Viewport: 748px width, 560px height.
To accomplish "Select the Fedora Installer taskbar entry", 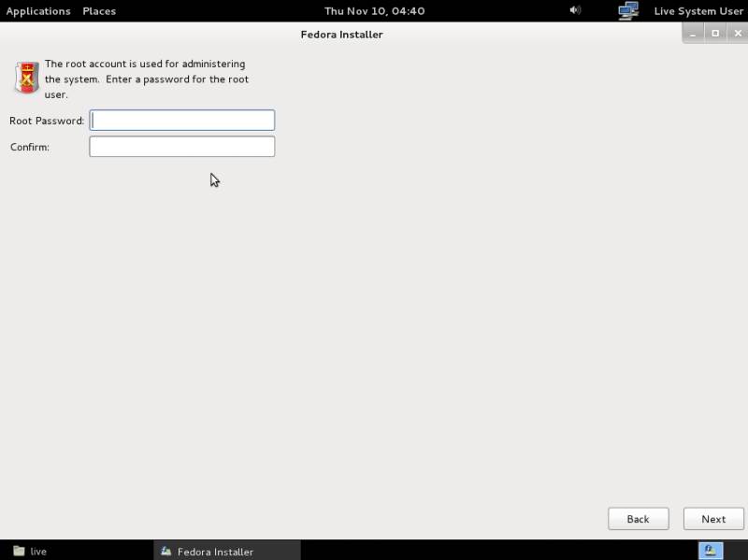I will [227, 551].
